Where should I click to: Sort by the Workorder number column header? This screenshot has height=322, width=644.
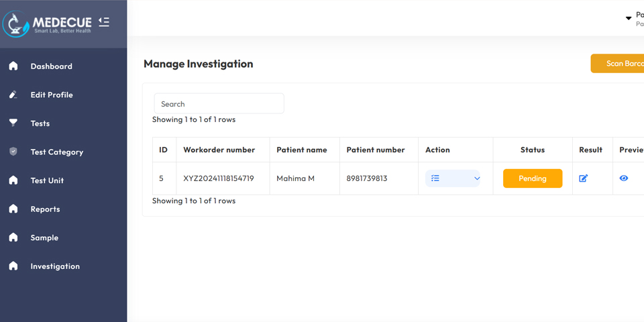pyautogui.click(x=219, y=150)
